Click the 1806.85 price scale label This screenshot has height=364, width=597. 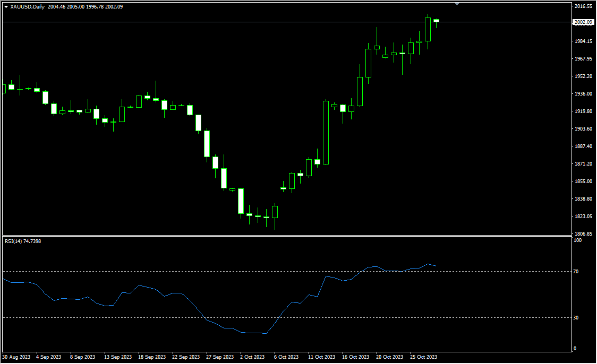(583, 234)
